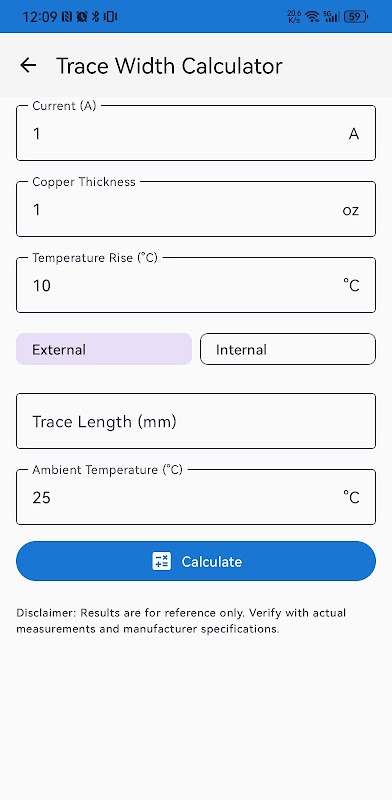Image resolution: width=392 pixels, height=800 pixels.
Task: Tap the battery indicator icon
Action: pyautogui.click(x=356, y=17)
